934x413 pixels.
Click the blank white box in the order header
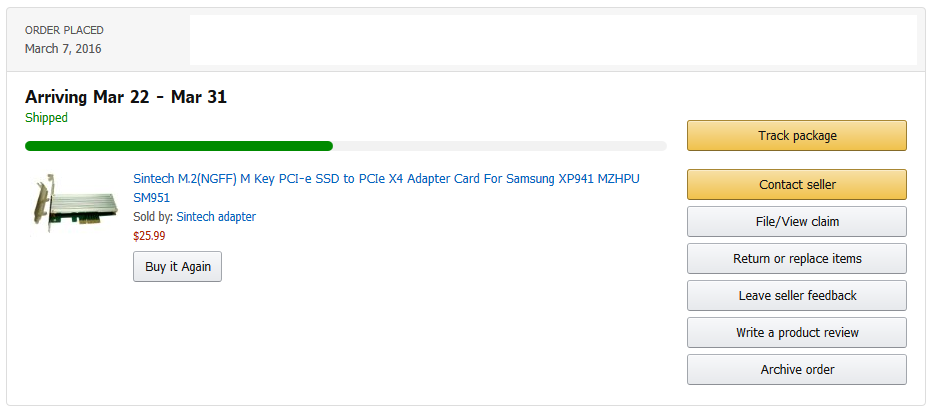point(553,40)
